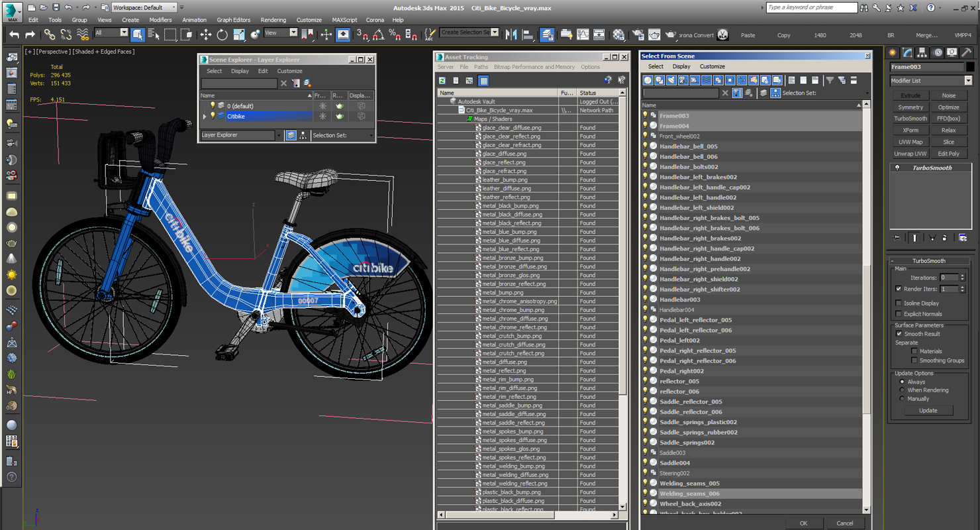Screen dimensions: 980x530
Task: Click Configure Modifier Sets icon
Action: coord(963,238)
